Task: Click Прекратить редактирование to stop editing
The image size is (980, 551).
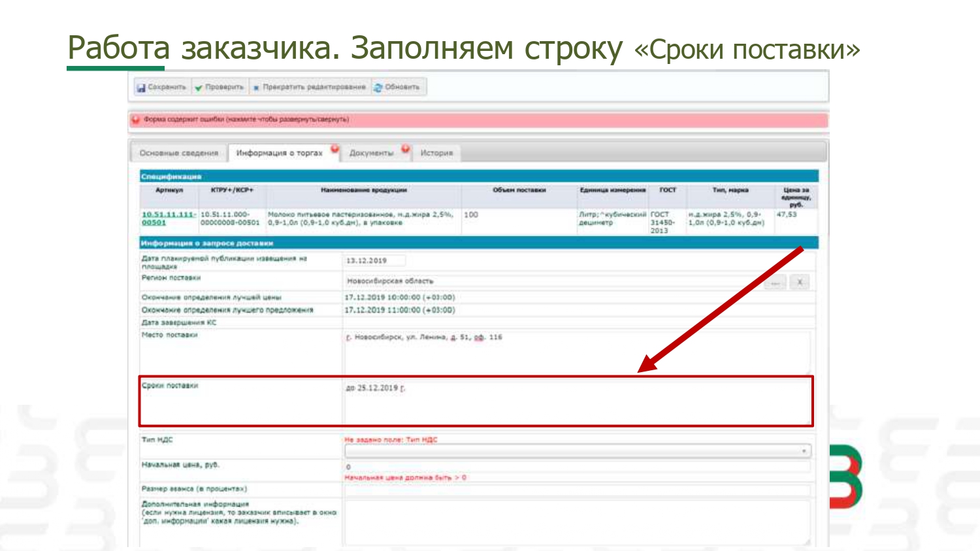Action: [x=310, y=87]
